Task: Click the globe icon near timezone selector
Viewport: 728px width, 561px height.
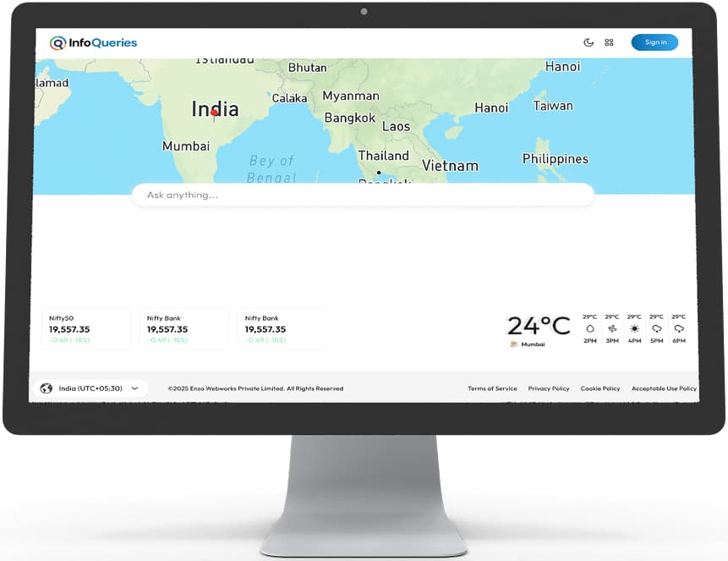Action: click(x=47, y=388)
